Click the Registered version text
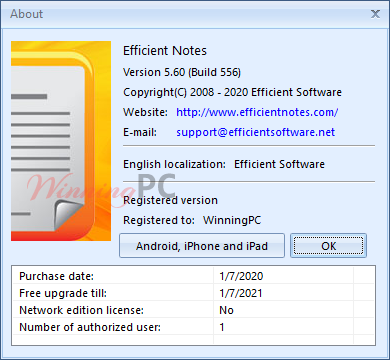Screen dimensions: 390x360 coord(170,200)
